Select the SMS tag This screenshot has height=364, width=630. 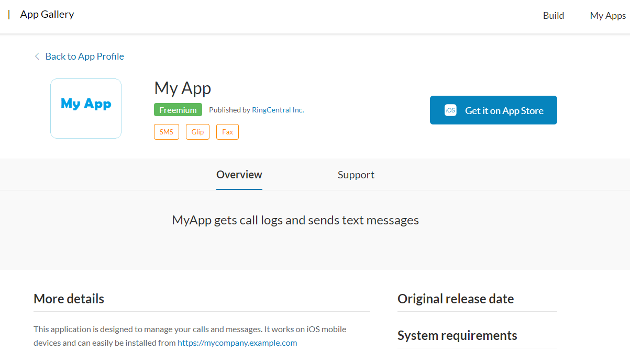(167, 132)
